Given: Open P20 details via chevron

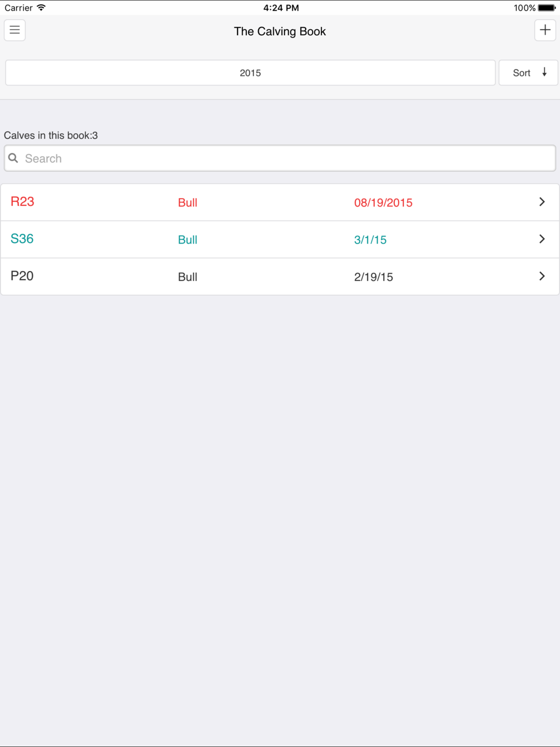Looking at the screenshot, I should click(x=542, y=276).
